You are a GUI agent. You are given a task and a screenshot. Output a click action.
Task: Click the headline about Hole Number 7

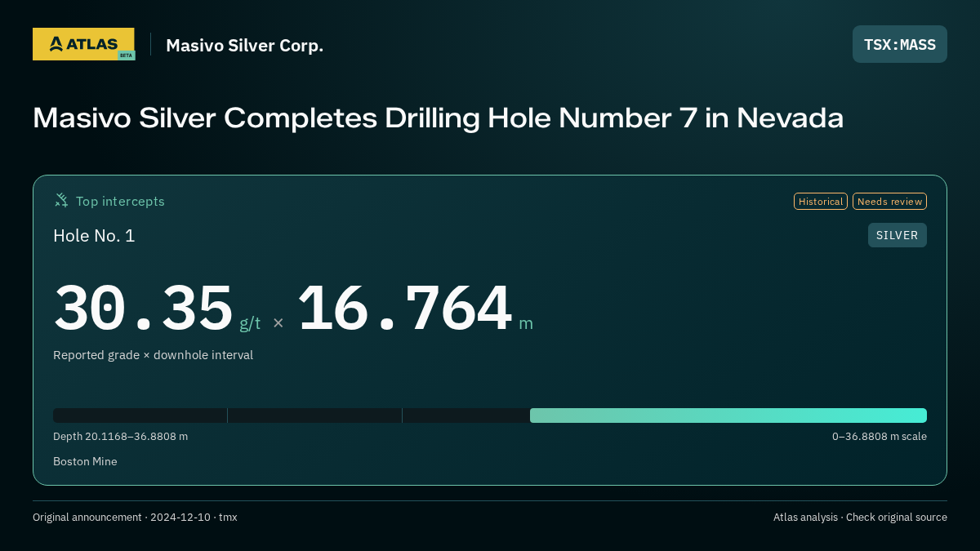[x=438, y=118]
